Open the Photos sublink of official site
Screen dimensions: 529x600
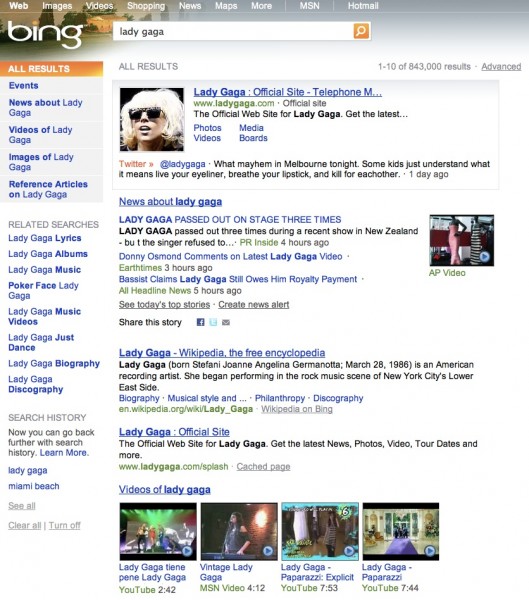(x=207, y=128)
